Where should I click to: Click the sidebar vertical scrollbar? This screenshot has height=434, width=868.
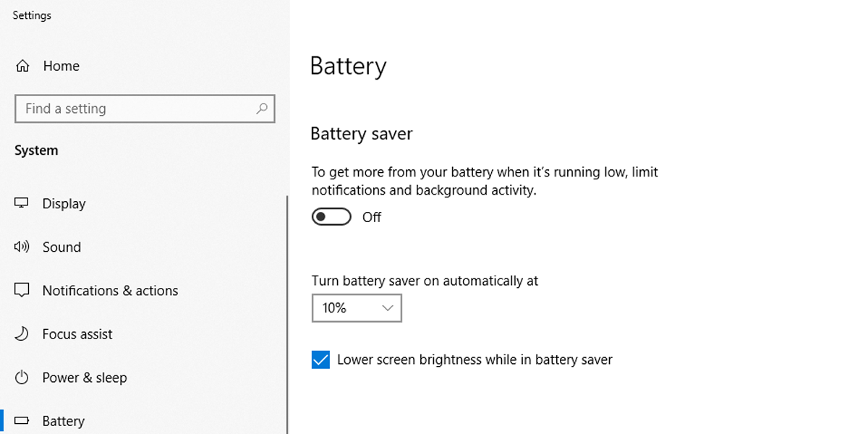click(287, 311)
